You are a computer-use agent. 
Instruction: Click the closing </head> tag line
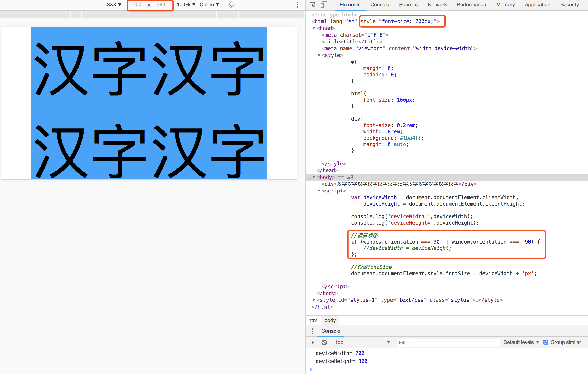327,170
